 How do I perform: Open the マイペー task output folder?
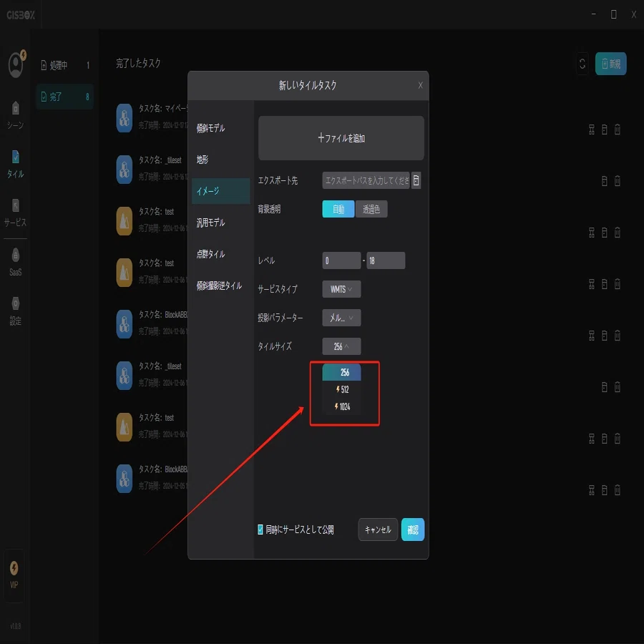tap(604, 130)
